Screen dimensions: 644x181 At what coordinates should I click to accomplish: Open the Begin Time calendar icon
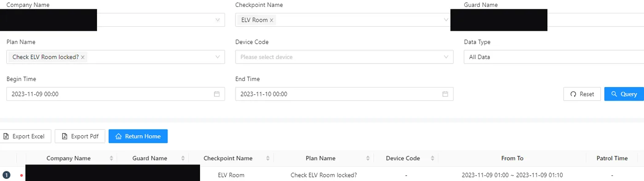click(217, 94)
